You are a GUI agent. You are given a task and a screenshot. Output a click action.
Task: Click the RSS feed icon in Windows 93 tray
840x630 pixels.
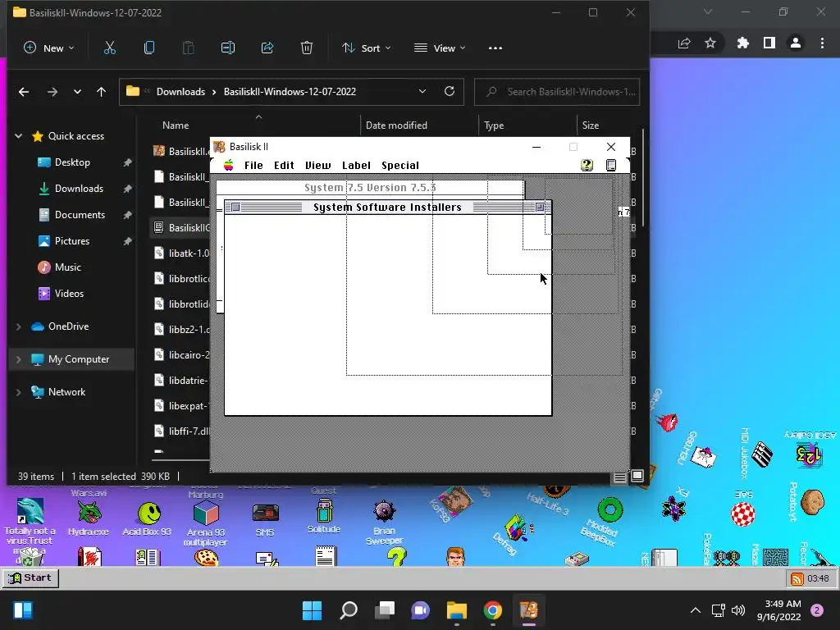(797, 578)
